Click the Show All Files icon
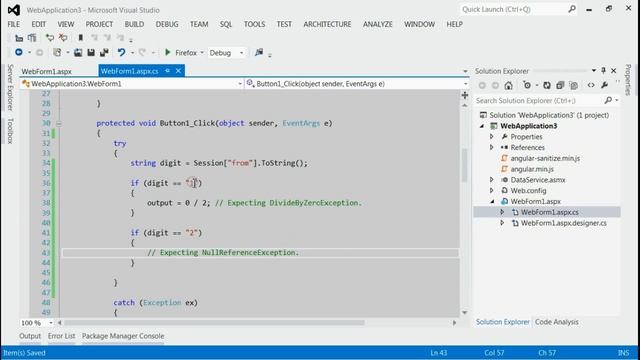Screen dimensions: 640x360 point(573,85)
